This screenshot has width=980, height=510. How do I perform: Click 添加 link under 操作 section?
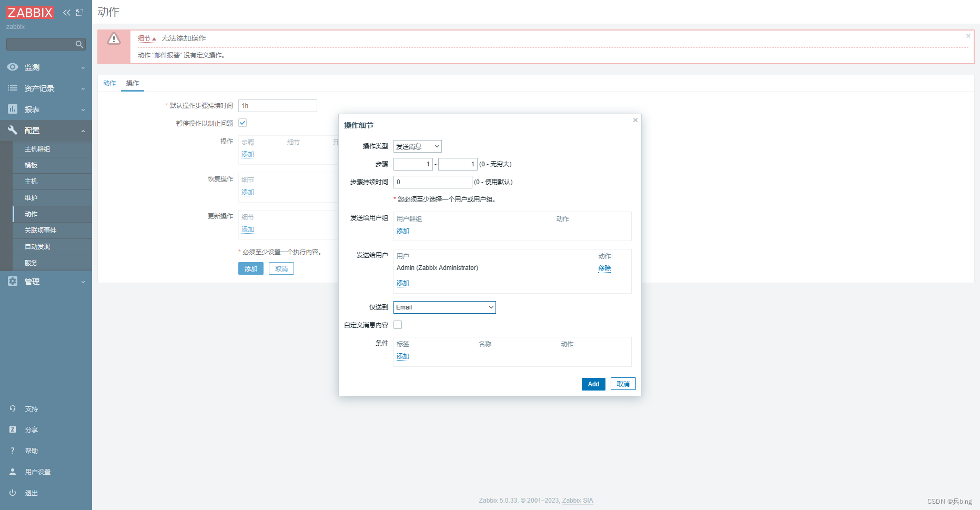248,154
